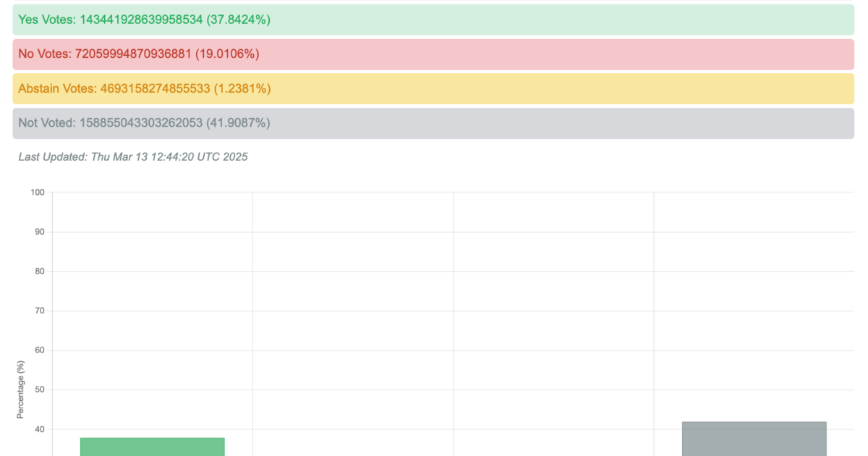Click the gray Not Voted bar in chart
The height and width of the screenshot is (456, 868).
(x=754, y=439)
